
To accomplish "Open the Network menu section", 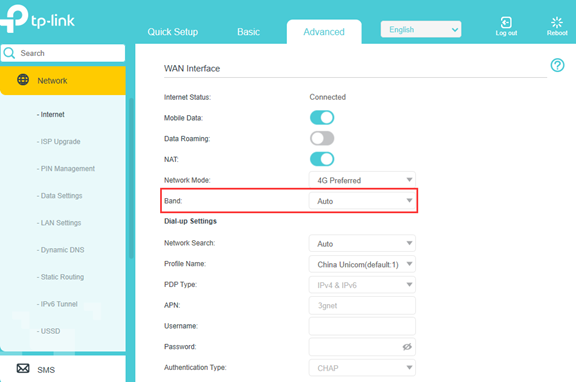I will [x=63, y=80].
